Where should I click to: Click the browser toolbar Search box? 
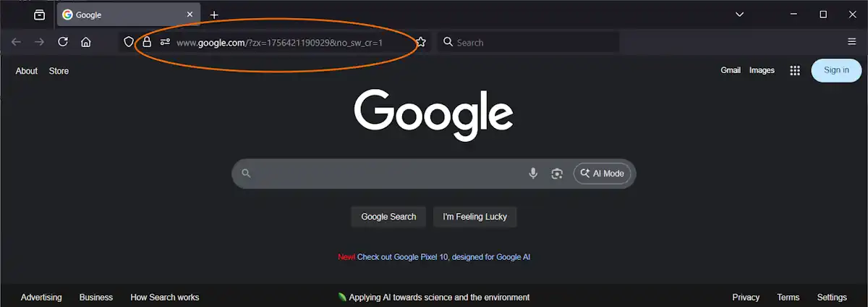528,43
